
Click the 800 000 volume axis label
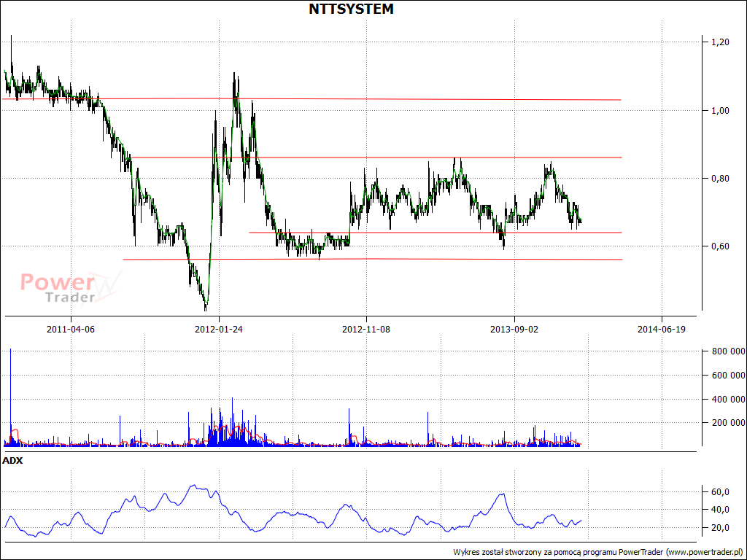pyautogui.click(x=729, y=351)
